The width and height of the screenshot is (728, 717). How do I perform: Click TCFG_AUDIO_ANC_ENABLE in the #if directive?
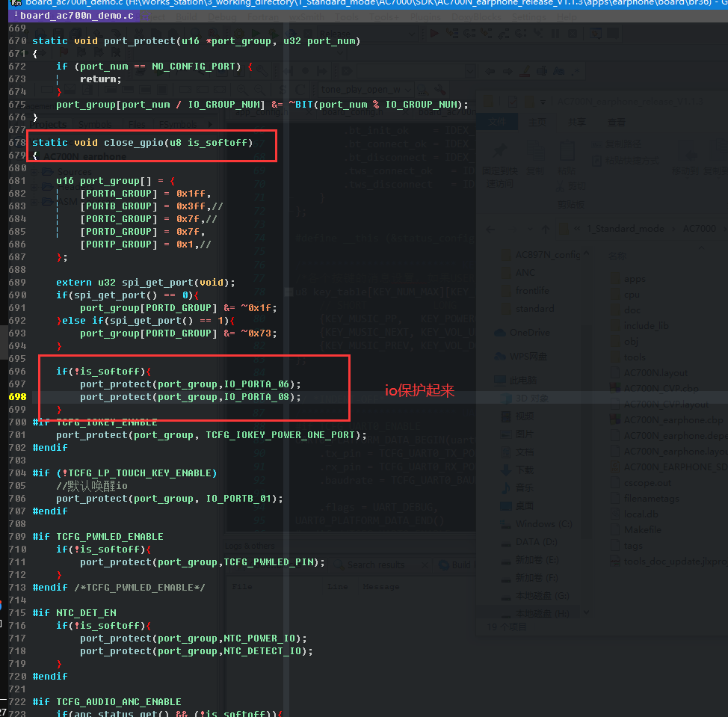pyautogui.click(x=119, y=702)
